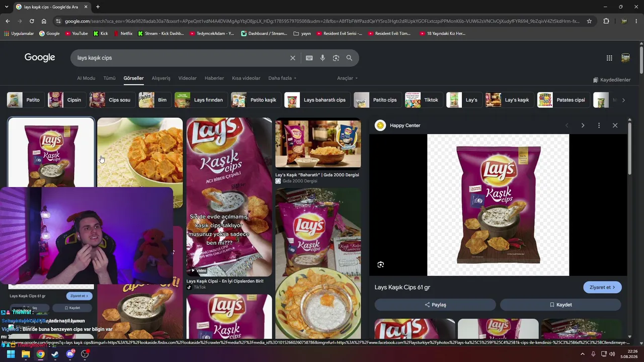Screen dimensions: 644x362
Task: Bookmark this page with the star icon
Action: (x=589, y=21)
